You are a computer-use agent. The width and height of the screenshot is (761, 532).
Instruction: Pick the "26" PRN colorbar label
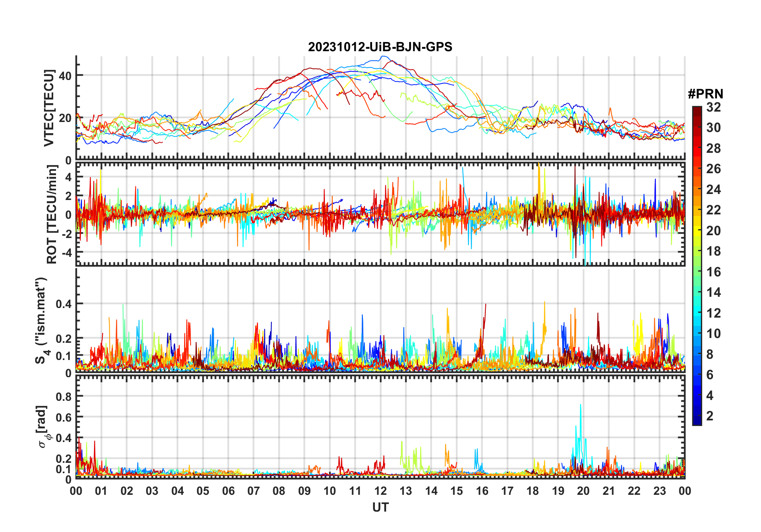tap(713, 169)
